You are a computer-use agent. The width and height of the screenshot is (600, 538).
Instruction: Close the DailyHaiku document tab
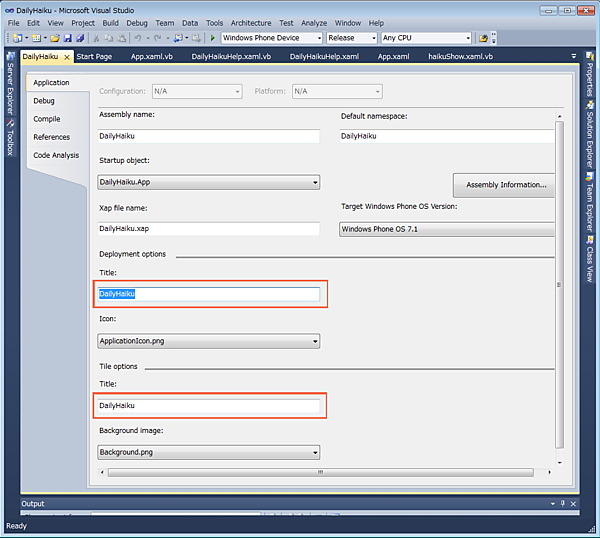(67, 57)
